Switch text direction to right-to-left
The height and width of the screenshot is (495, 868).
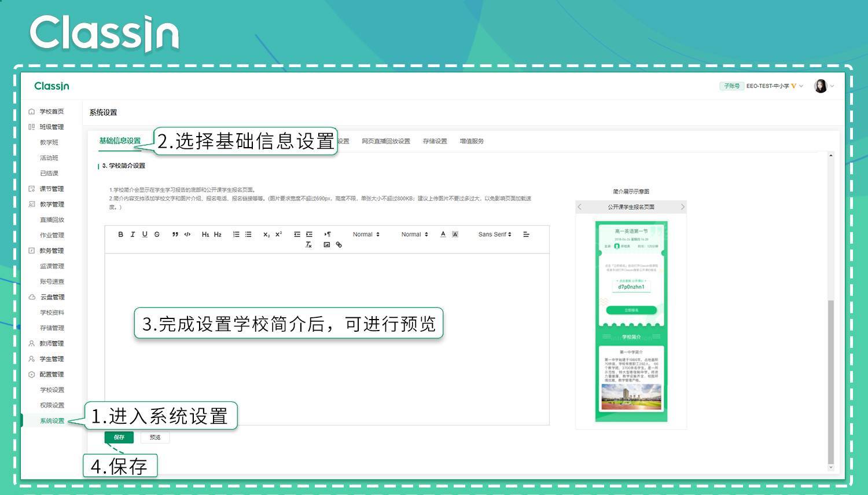[328, 234]
